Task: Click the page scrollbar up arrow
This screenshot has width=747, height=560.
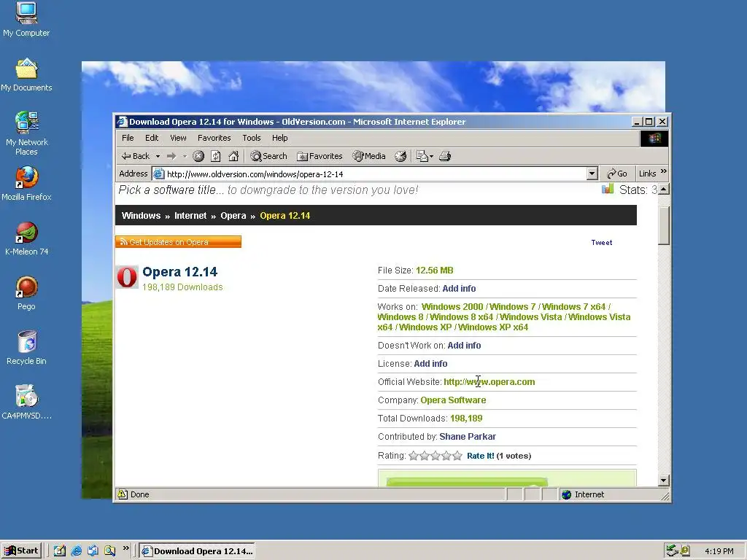Action: click(x=664, y=189)
